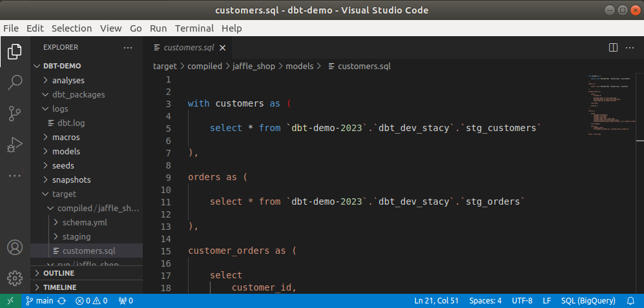Expand the analyses folder
The height and width of the screenshot is (308, 644).
point(87,81)
